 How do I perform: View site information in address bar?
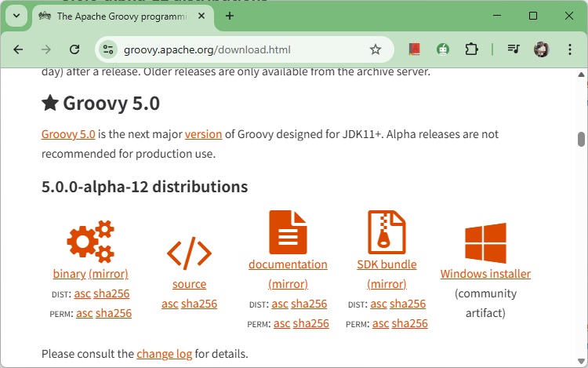tap(109, 49)
